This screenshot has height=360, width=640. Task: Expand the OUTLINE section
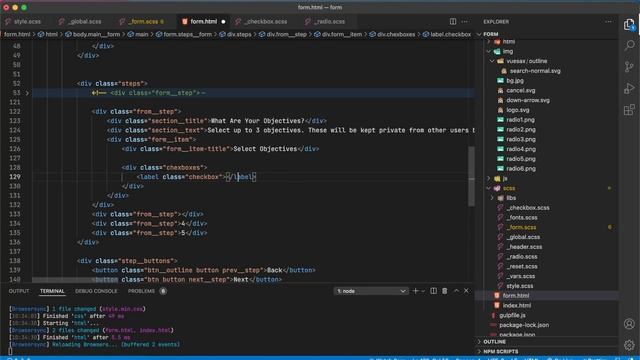(494, 342)
